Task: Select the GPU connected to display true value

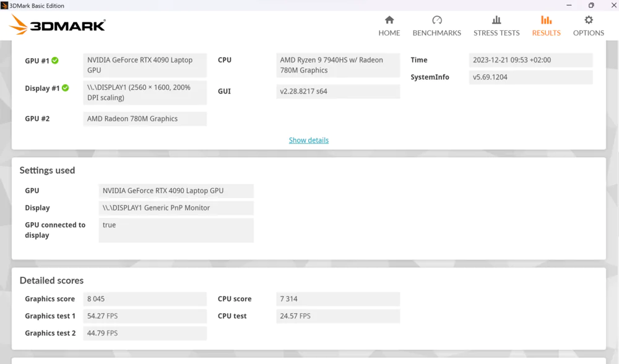Action: [x=176, y=230]
